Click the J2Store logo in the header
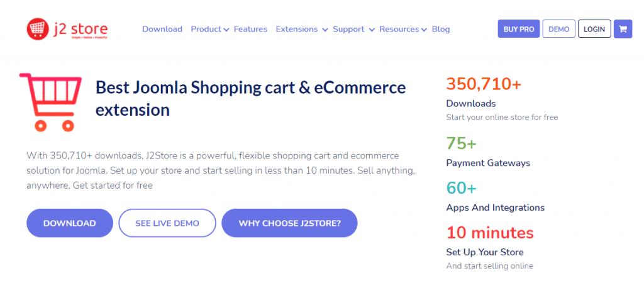 67,29
